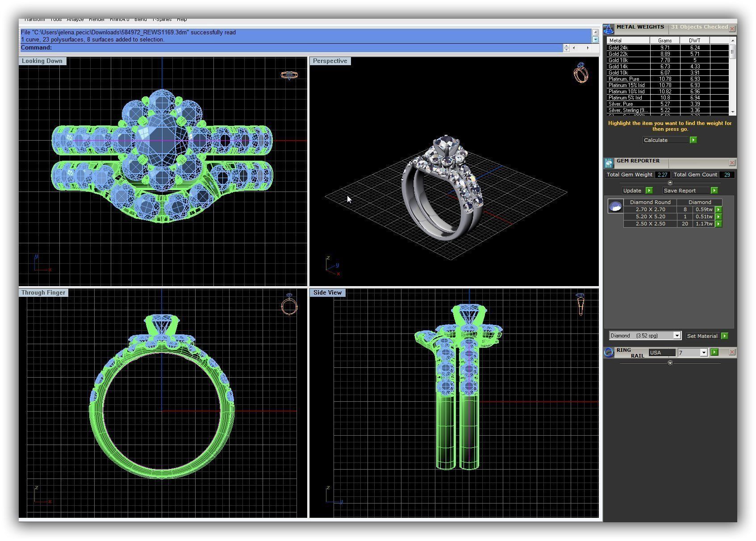756x541 pixels.
Task: Click the DWT column header
Action: coord(694,41)
